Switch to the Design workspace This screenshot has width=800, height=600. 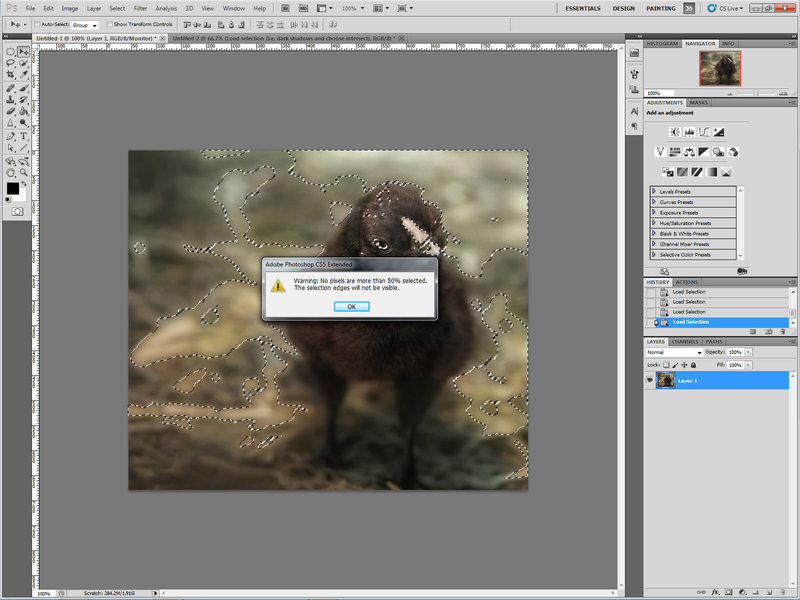(623, 8)
